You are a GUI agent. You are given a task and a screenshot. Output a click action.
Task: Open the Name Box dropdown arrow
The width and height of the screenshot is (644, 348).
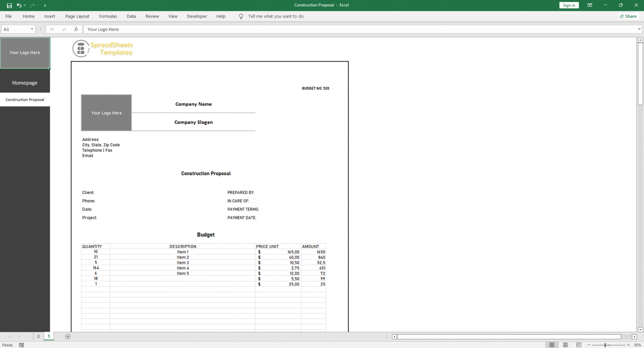[x=32, y=29]
